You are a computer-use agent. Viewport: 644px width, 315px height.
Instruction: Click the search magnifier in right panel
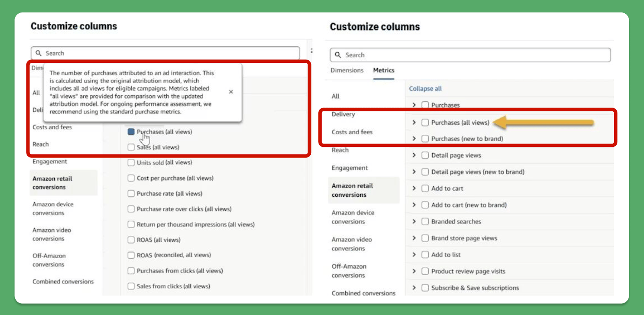click(x=338, y=55)
